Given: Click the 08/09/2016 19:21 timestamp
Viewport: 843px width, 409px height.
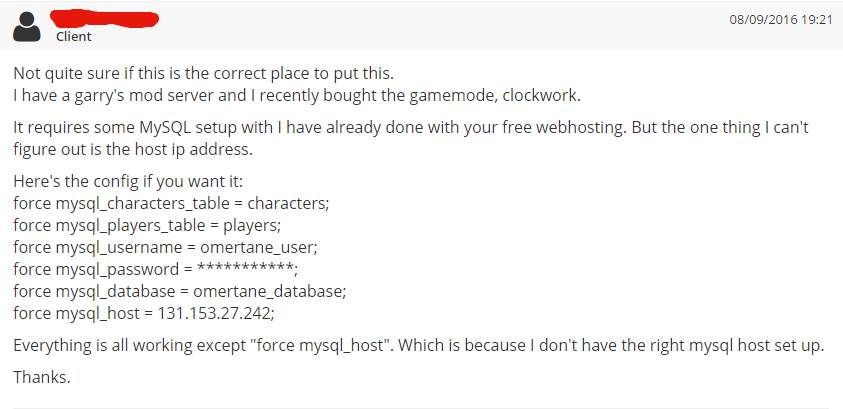Looking at the screenshot, I should 781,20.
